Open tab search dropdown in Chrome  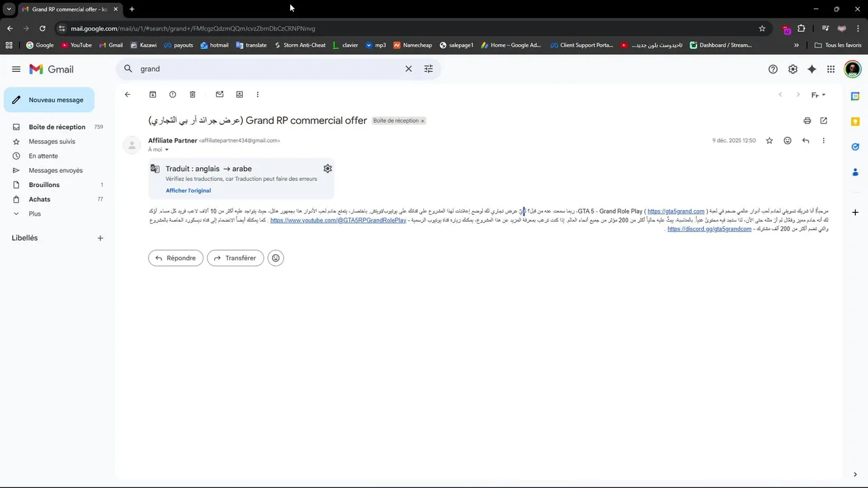(9, 9)
